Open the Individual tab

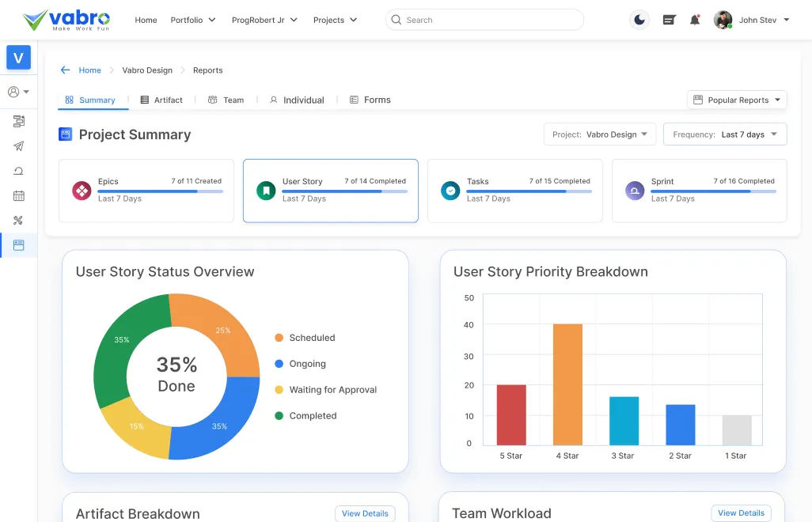[x=297, y=100]
